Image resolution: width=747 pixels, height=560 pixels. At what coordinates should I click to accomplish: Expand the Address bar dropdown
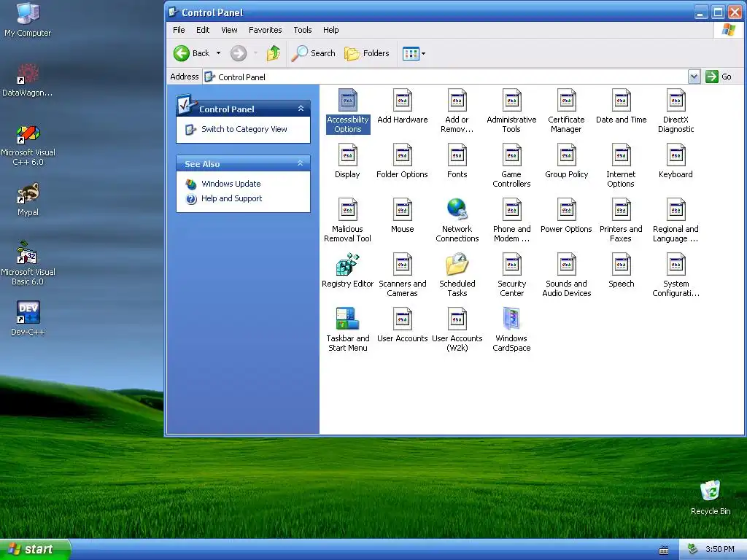(694, 77)
